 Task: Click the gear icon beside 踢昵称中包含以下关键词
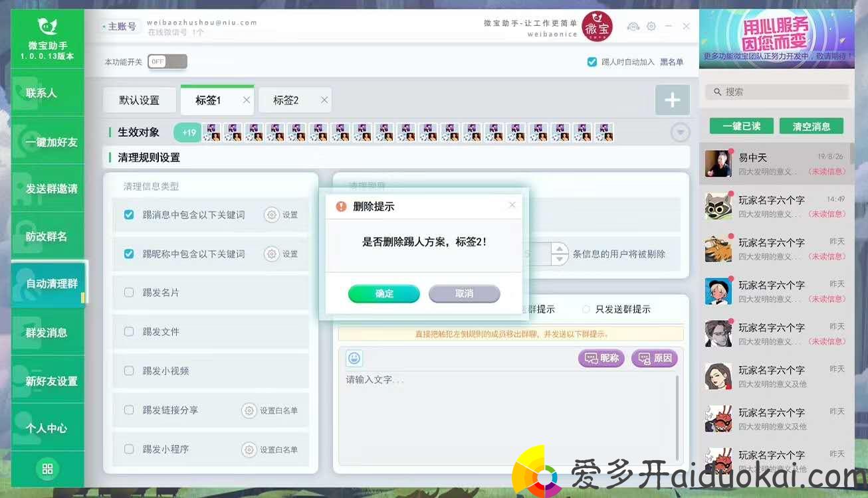point(271,254)
